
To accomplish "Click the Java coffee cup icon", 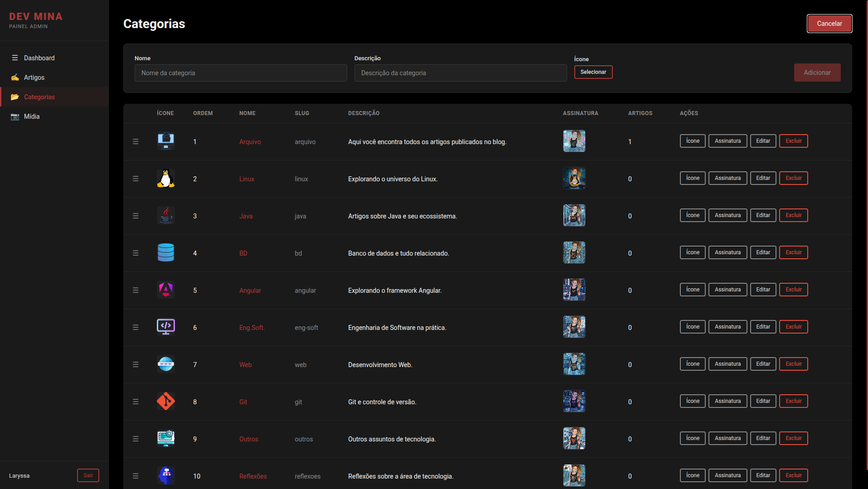I will [x=165, y=216].
